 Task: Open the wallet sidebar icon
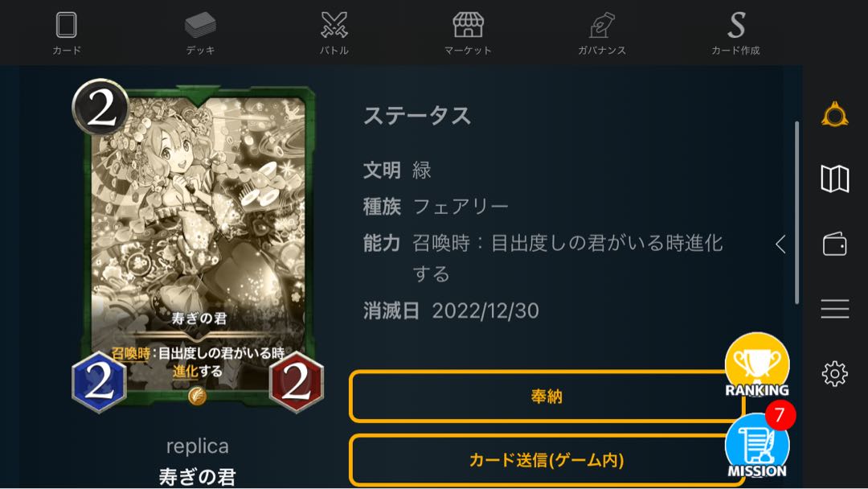tap(835, 244)
